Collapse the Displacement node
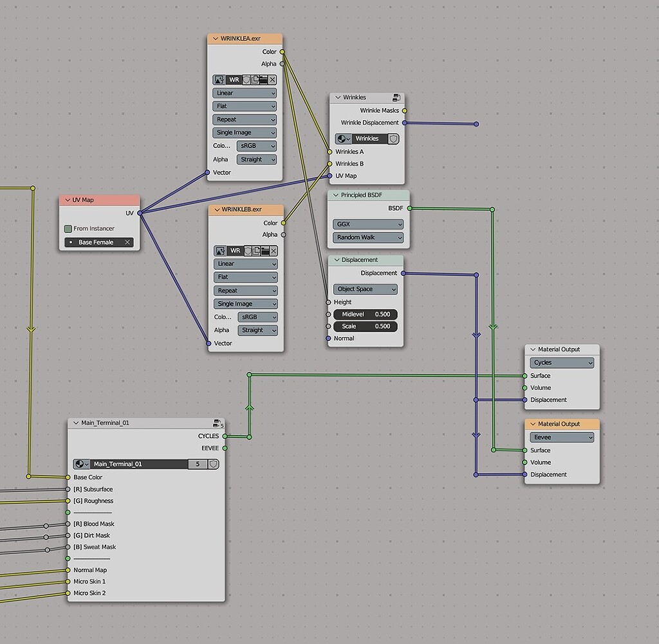The width and height of the screenshot is (659, 644). 337,260
